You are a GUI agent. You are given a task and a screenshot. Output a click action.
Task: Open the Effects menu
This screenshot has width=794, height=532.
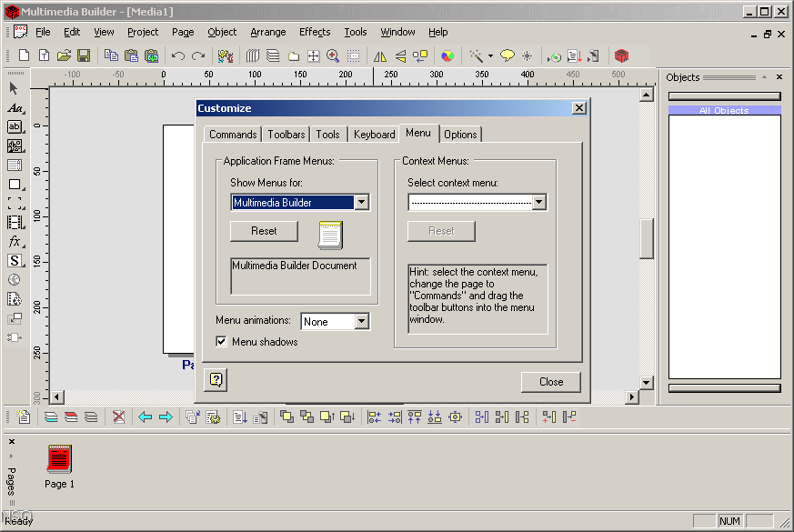[x=315, y=32]
